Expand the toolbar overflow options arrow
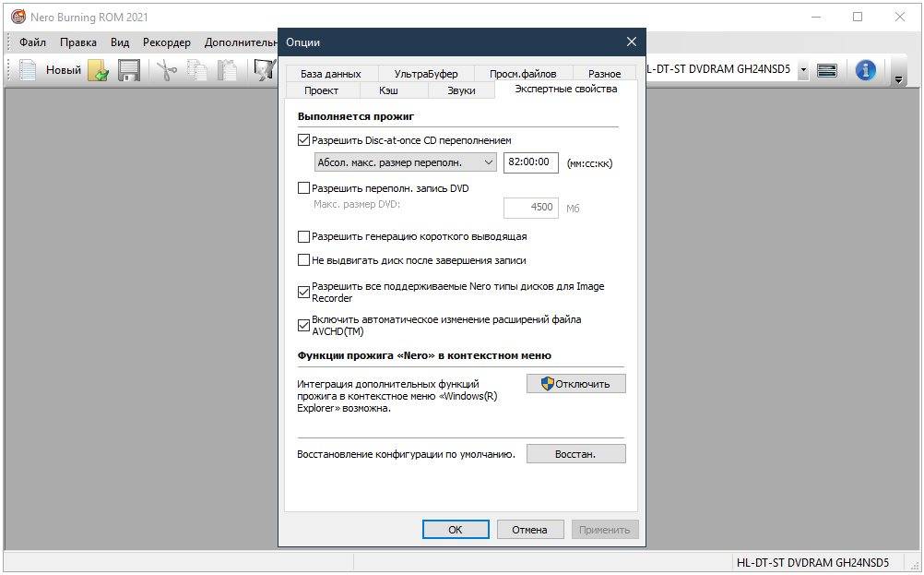The width and height of the screenshot is (924, 575). click(898, 79)
